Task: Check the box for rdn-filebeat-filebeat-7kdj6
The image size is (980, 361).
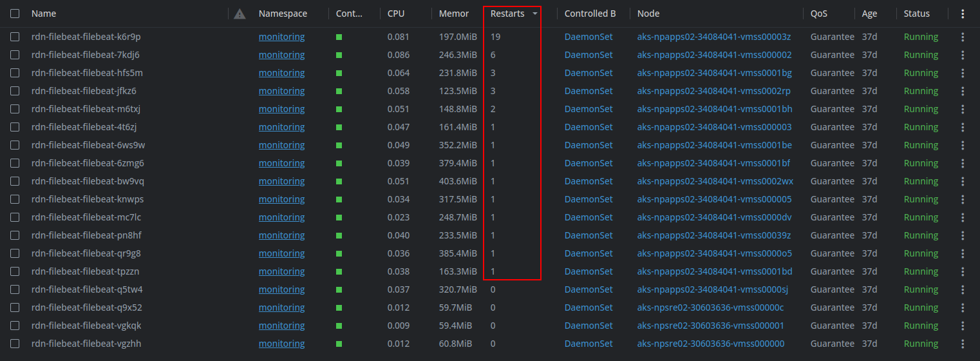Action: [15, 55]
